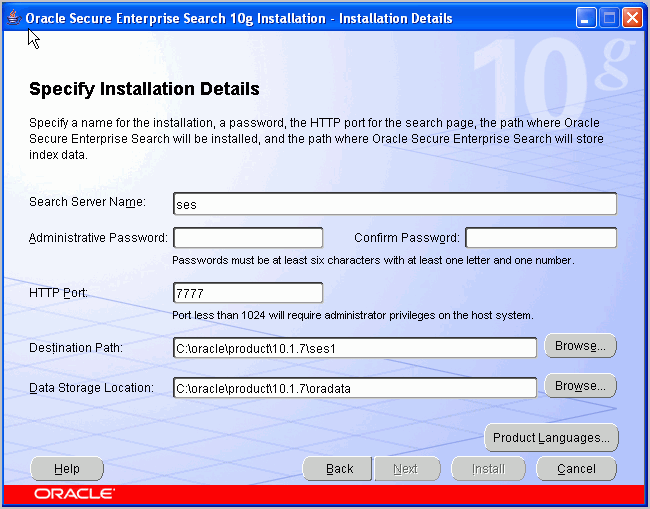Image resolution: width=650 pixels, height=509 pixels.
Task: Click the password requirements hint text
Action: (373, 260)
